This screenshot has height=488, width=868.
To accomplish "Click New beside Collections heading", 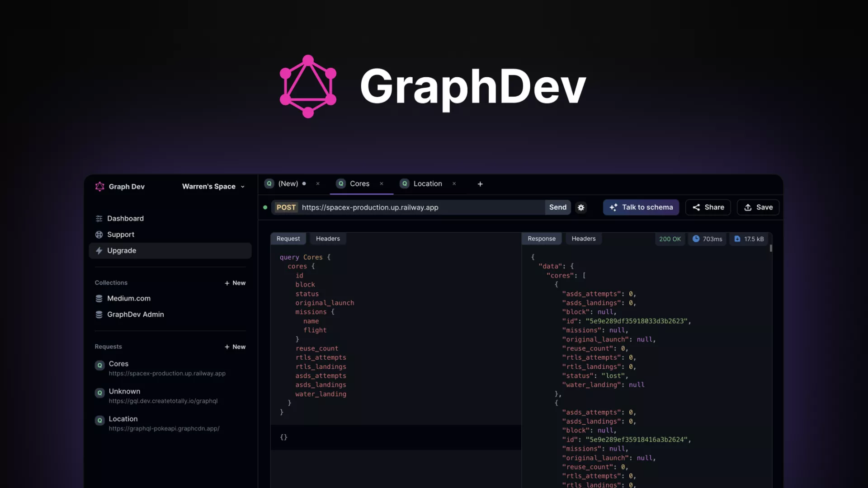I will tap(235, 283).
